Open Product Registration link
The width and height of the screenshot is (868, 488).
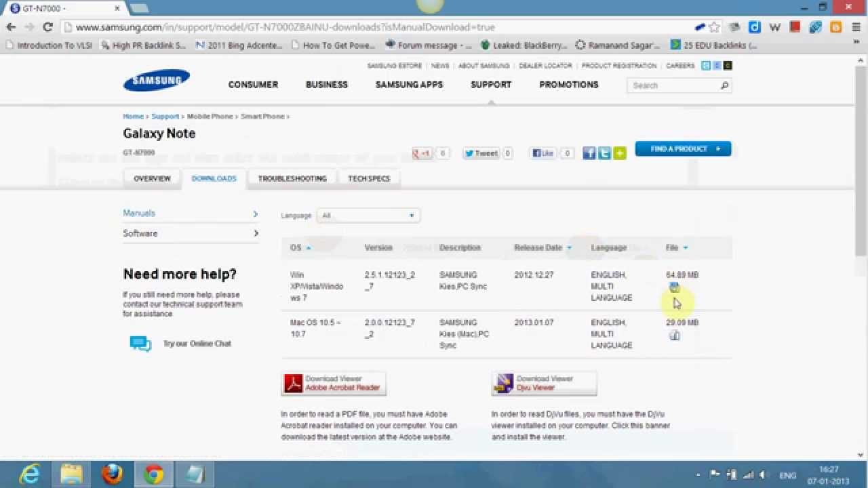[x=619, y=66]
